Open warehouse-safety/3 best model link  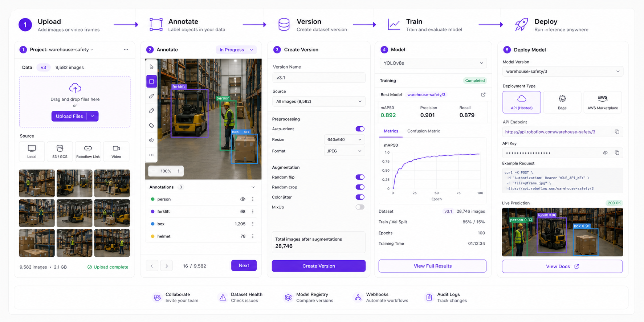(x=426, y=95)
